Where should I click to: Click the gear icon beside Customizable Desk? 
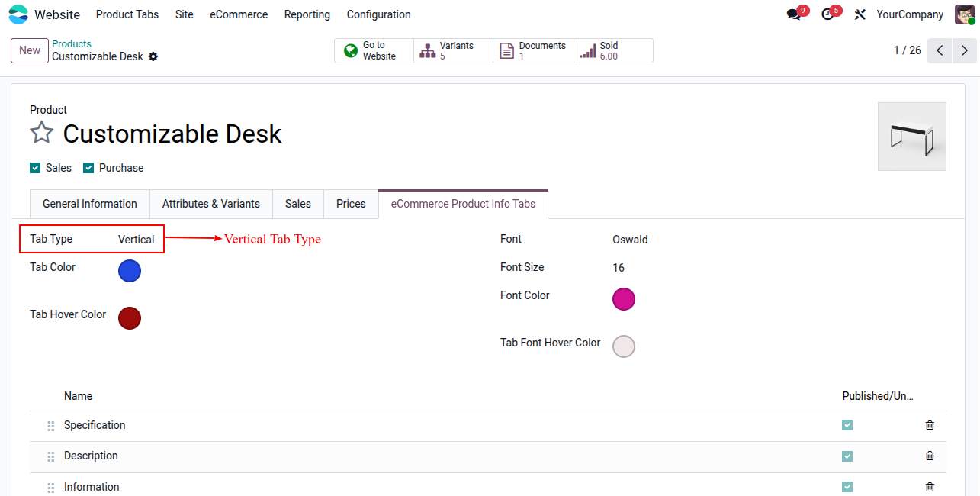pyautogui.click(x=153, y=56)
